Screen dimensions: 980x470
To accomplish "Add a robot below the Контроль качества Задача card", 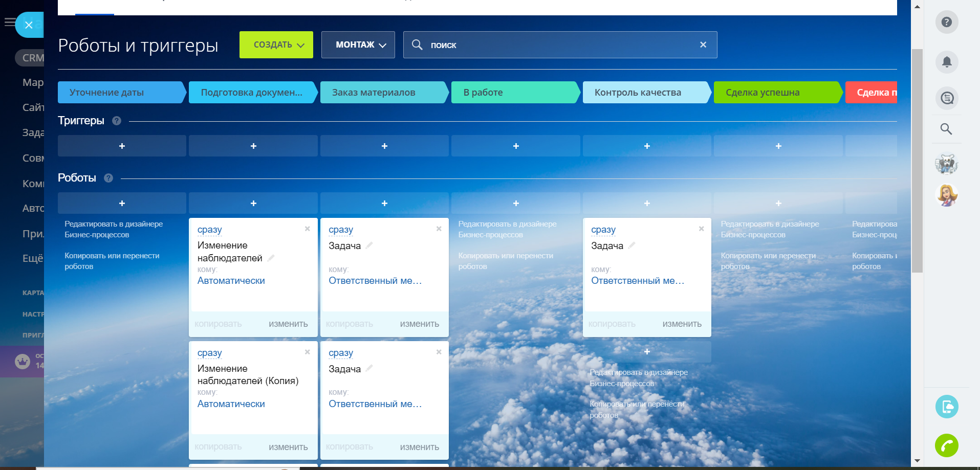I will [647, 352].
